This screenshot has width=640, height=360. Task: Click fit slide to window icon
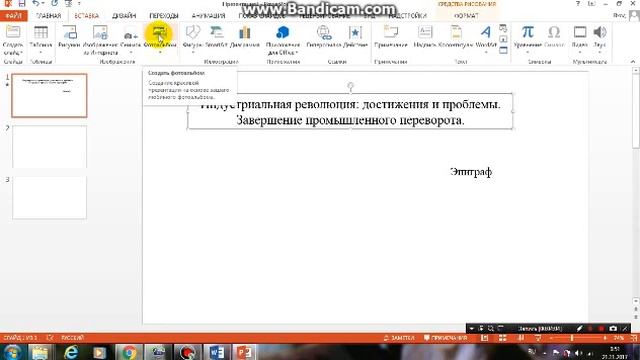coord(633,338)
